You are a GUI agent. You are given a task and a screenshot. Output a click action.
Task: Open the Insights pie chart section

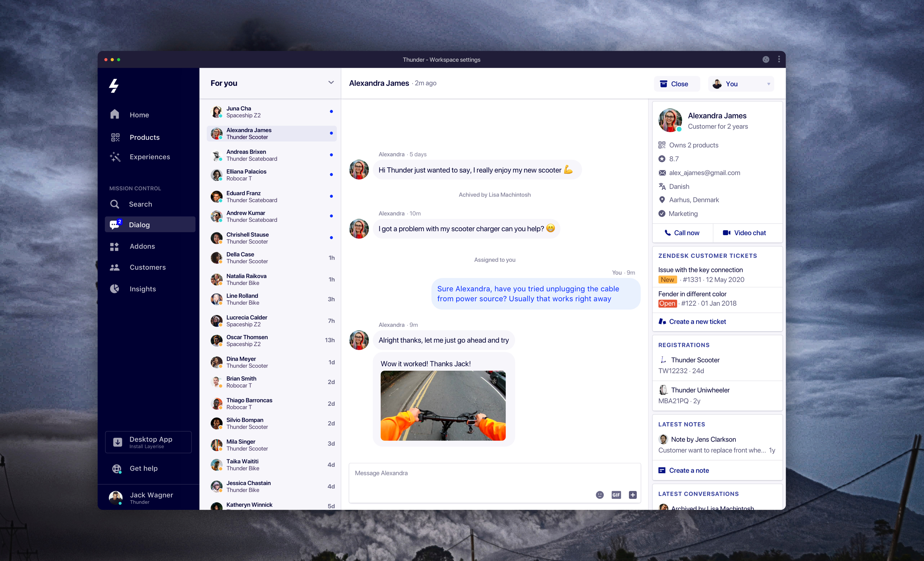coord(142,289)
